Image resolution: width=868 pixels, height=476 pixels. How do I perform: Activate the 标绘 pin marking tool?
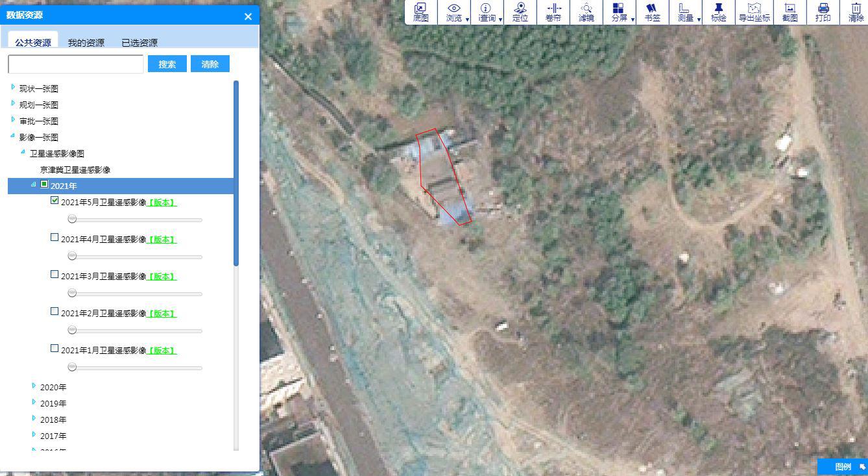718,12
